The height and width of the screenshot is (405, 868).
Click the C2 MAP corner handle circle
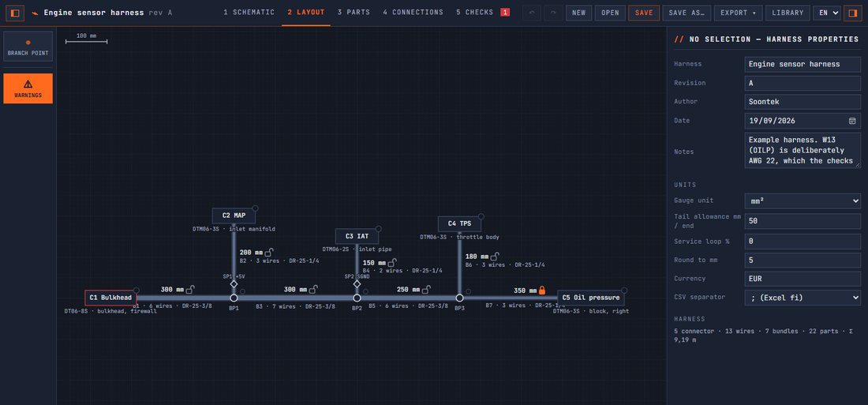[x=255, y=208]
